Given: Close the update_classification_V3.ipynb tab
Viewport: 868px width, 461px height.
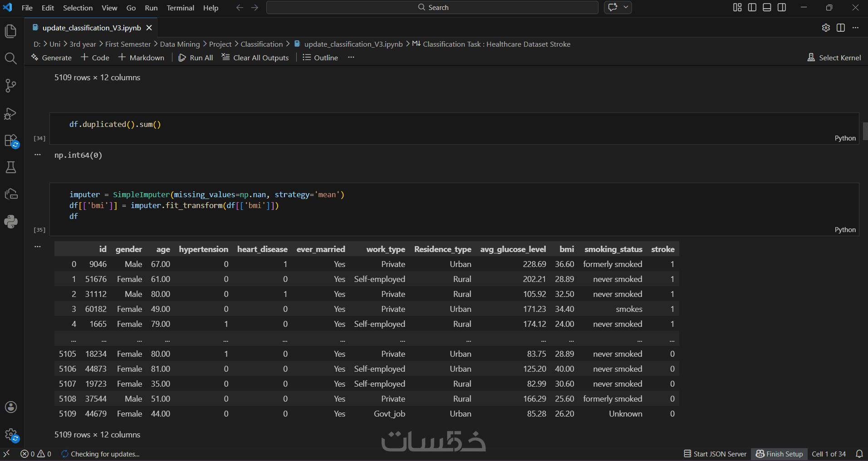Looking at the screenshot, I should pyautogui.click(x=149, y=28).
